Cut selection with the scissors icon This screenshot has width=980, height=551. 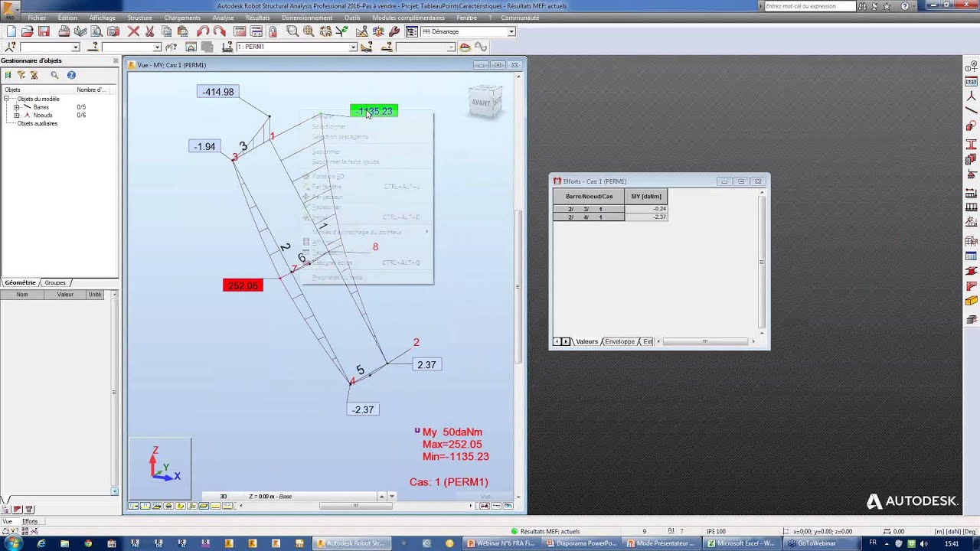(x=150, y=31)
